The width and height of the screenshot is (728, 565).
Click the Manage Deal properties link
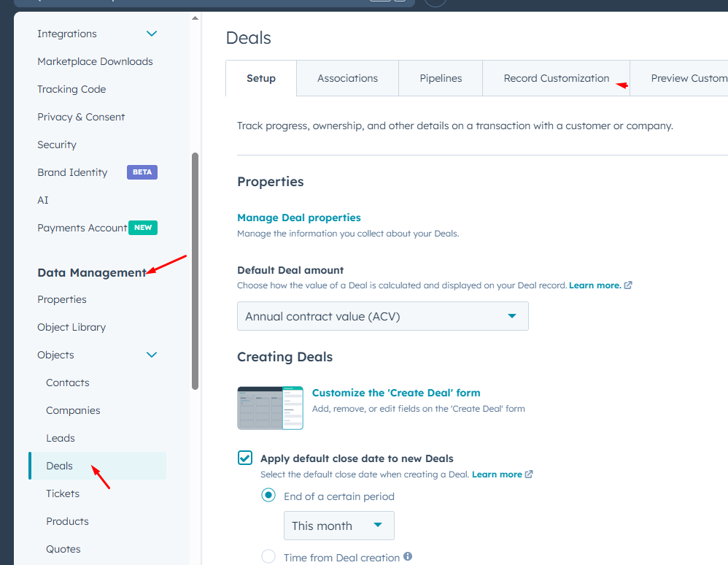coord(299,218)
